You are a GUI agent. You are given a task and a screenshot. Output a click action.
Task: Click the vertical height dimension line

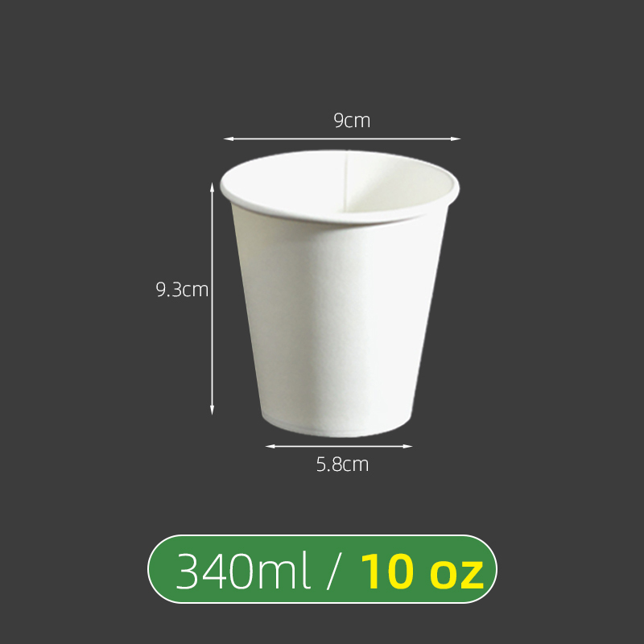coord(212,299)
